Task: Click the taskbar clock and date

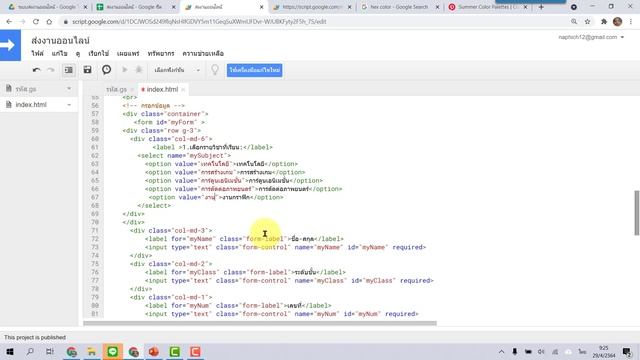Action: pyautogui.click(x=604, y=351)
